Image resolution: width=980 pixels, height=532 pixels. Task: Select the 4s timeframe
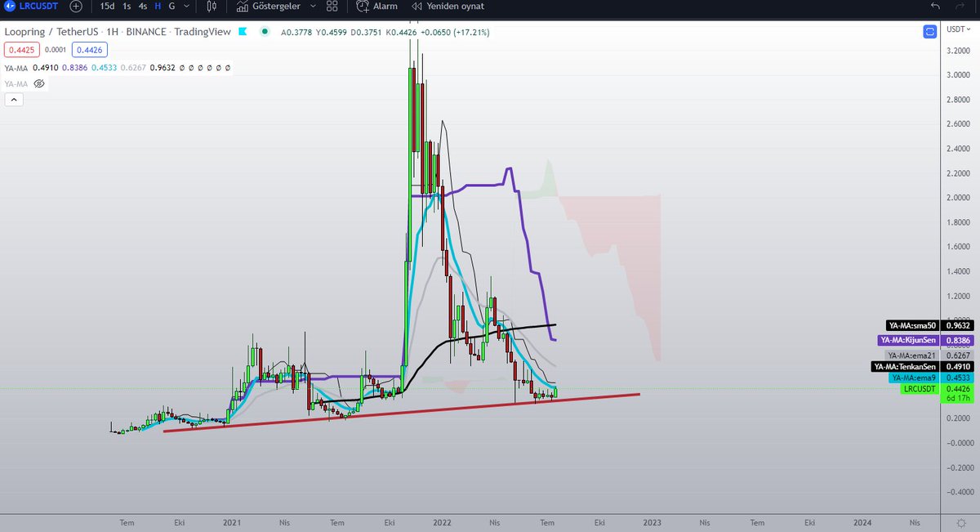point(143,6)
